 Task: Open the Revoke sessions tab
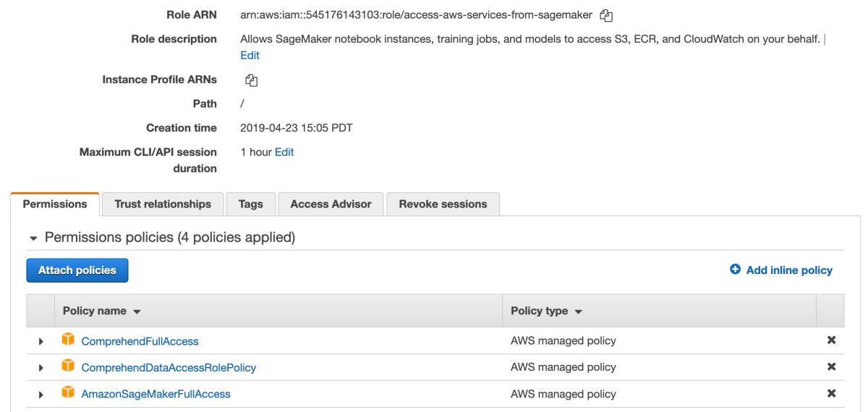point(443,204)
